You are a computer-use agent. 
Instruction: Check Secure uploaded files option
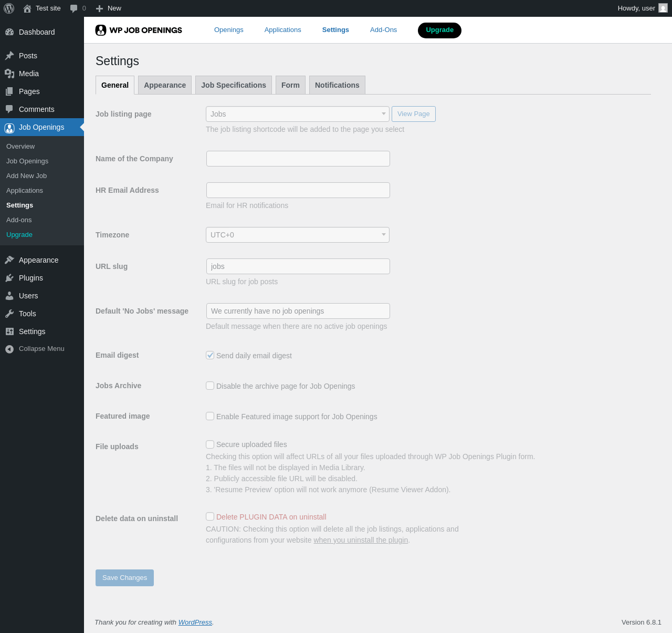coord(210,444)
